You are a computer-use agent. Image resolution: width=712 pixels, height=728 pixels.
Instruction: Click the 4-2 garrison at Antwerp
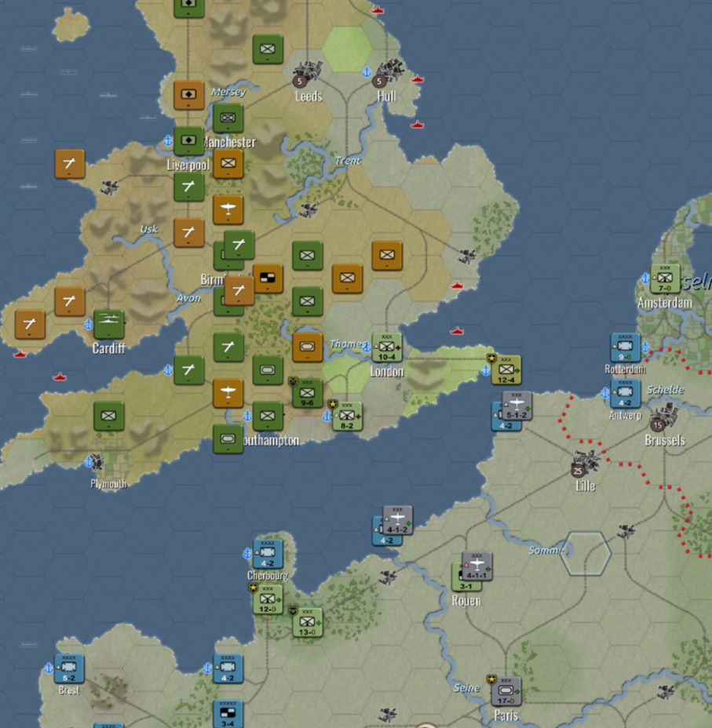tap(625, 393)
